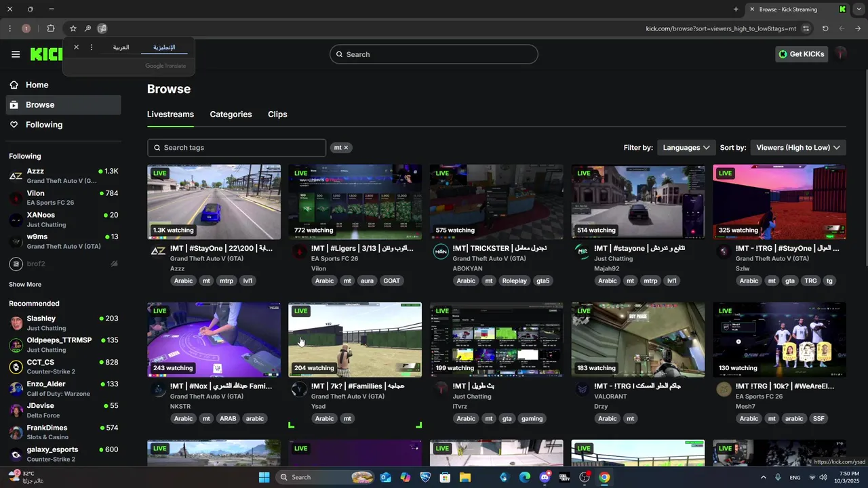Screen dimensions: 868x488
Task: Open the Viewers (High to Low) sort dropdown
Action: 798,148
